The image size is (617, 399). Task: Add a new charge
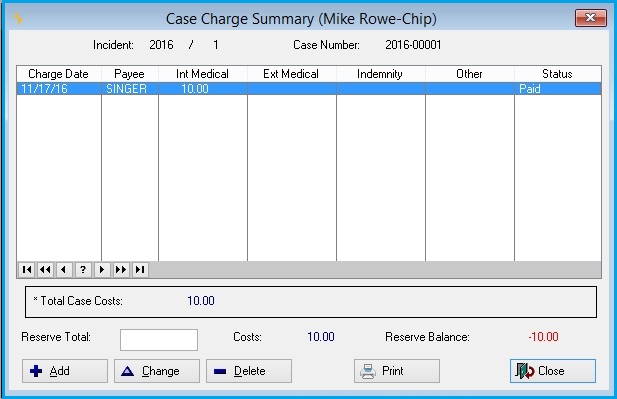pyautogui.click(x=65, y=371)
